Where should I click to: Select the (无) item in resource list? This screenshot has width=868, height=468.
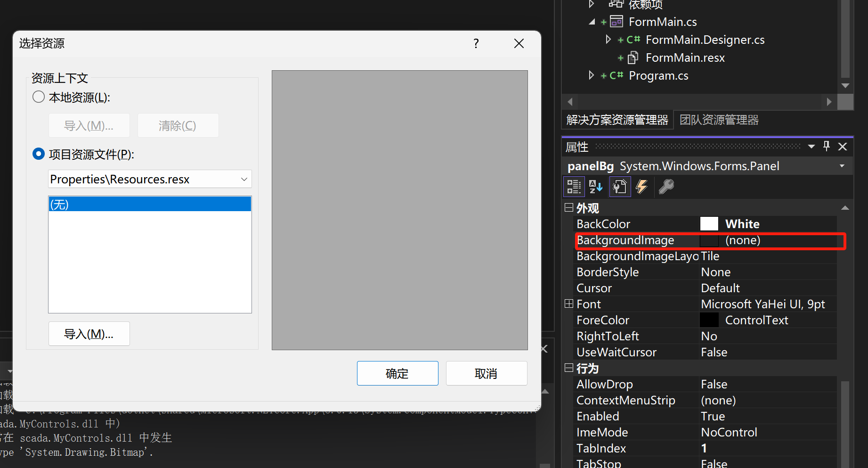150,204
